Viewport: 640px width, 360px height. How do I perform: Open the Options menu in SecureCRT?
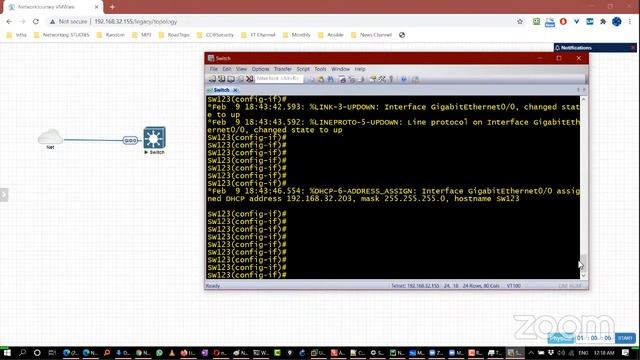260,69
